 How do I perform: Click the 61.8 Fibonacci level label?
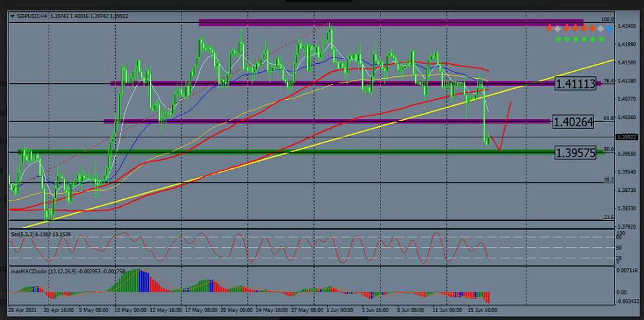point(608,118)
